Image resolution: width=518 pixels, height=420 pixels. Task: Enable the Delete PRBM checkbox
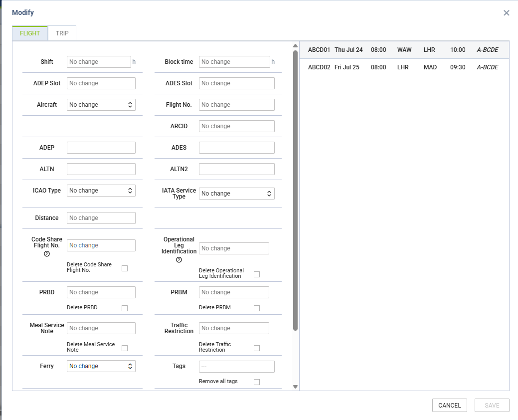click(x=257, y=308)
